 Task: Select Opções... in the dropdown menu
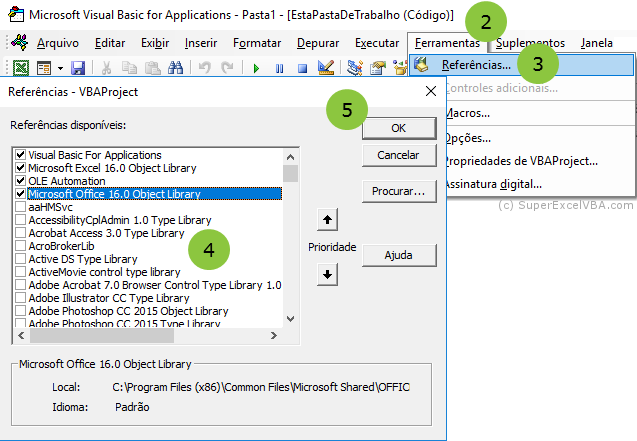point(468,138)
